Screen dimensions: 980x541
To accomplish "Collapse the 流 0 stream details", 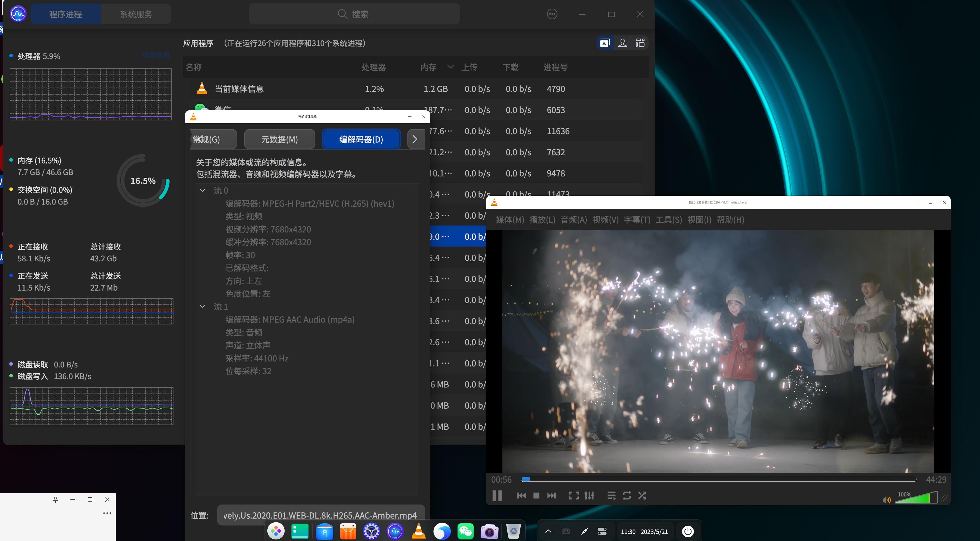I will pos(202,190).
